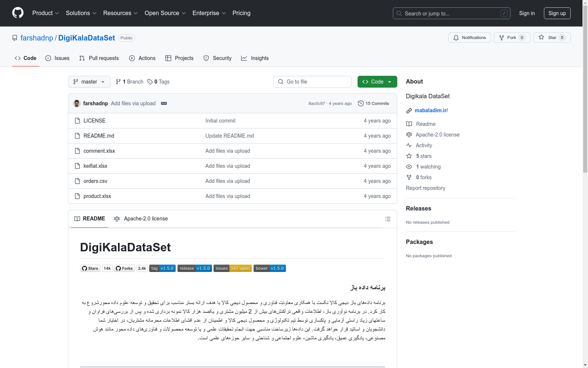
Task: Click the repository icon beside farshadnp
Action: (x=15, y=38)
